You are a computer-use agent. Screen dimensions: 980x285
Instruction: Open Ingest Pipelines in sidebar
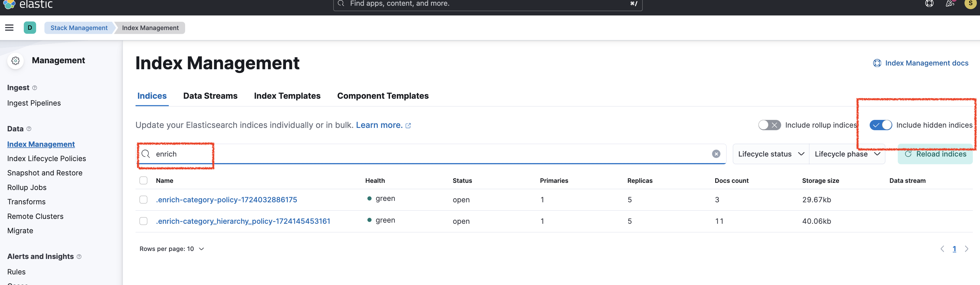click(x=34, y=103)
